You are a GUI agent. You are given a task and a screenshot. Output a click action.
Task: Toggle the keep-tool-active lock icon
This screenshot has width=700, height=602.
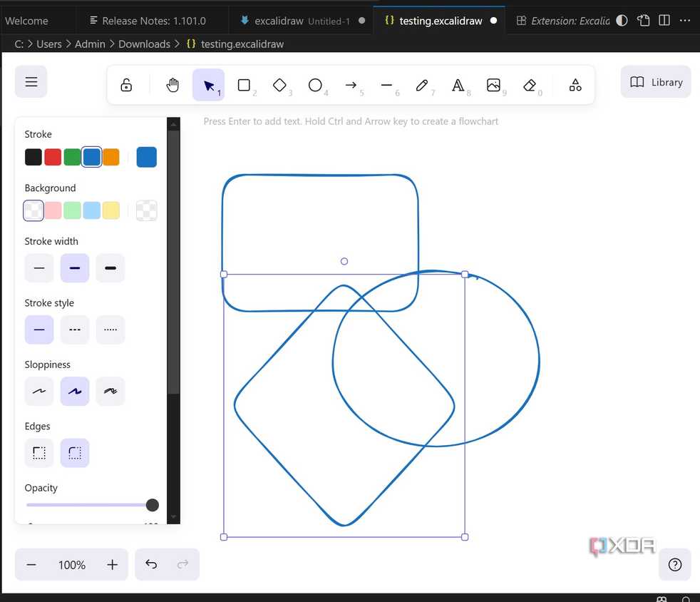(126, 85)
